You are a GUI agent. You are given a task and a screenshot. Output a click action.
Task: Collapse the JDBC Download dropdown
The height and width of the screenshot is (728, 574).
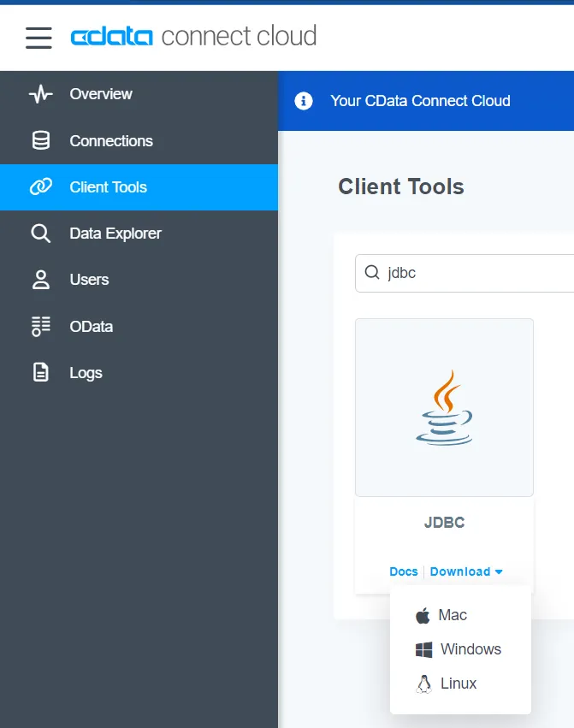point(466,571)
